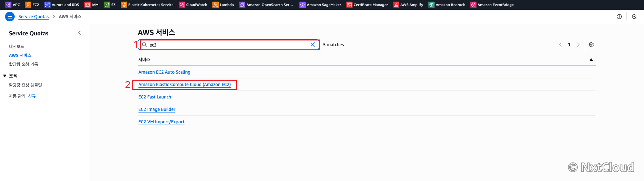Image resolution: width=644 pixels, height=181 pixels.
Task: Open 대시보드 in side navigation
Action: click(17, 47)
